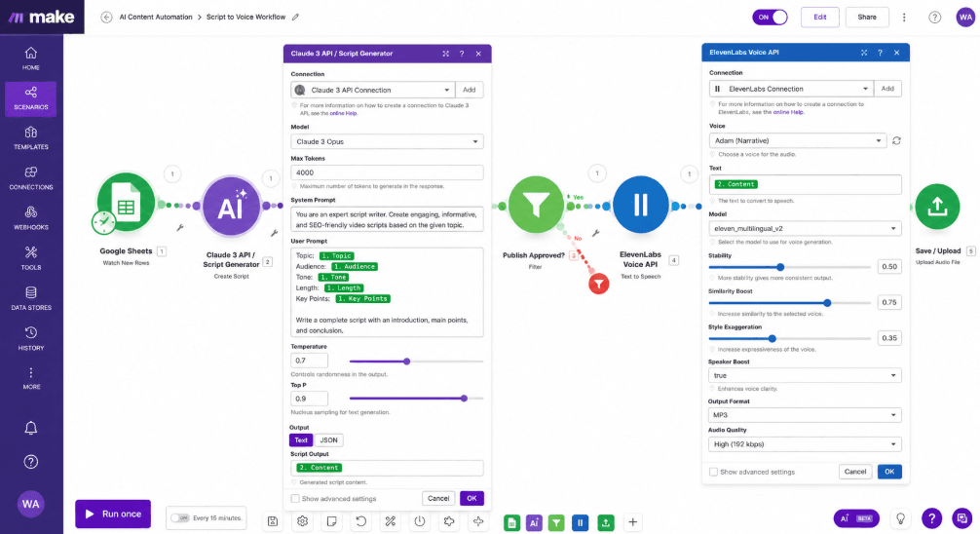The image size is (980, 534).
Task: Open the Adam (Narrative) voice dropdown
Action: pyautogui.click(x=798, y=140)
